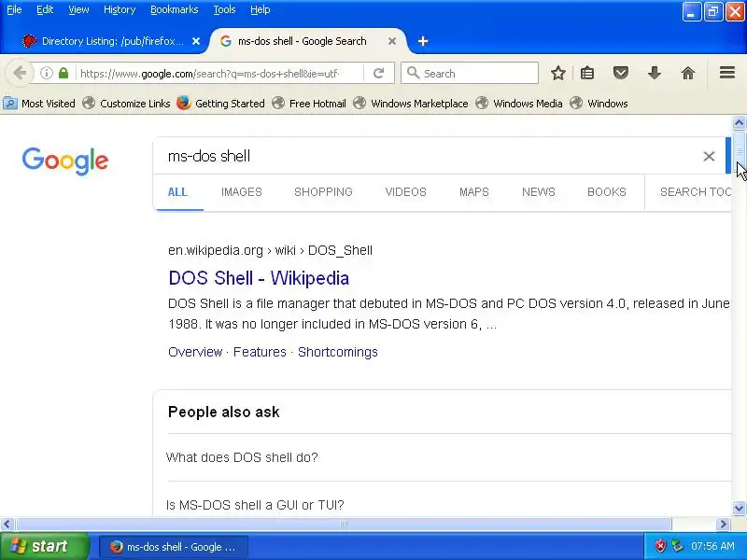The height and width of the screenshot is (560, 747).
Task: Open the Most Visited bookmarks folder
Action: click(x=39, y=104)
